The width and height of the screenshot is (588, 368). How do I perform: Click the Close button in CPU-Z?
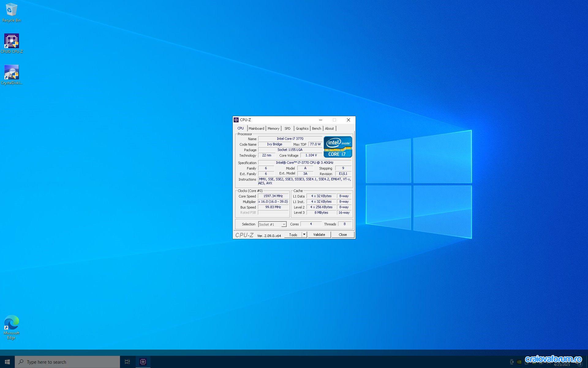tap(343, 235)
